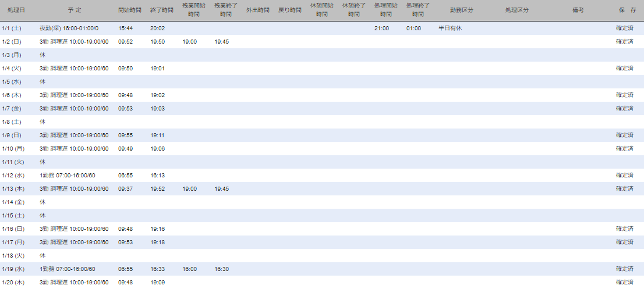Click the 外出時間 column header

257,10
